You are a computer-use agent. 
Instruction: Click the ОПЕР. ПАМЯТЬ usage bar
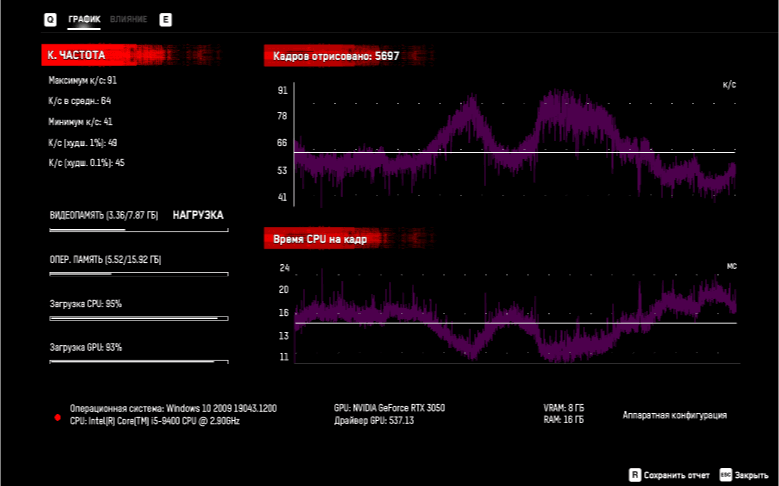[139, 274]
